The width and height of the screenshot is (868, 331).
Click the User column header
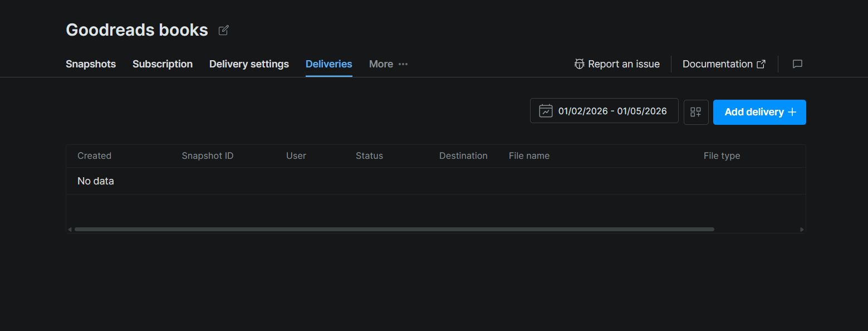pyautogui.click(x=296, y=156)
